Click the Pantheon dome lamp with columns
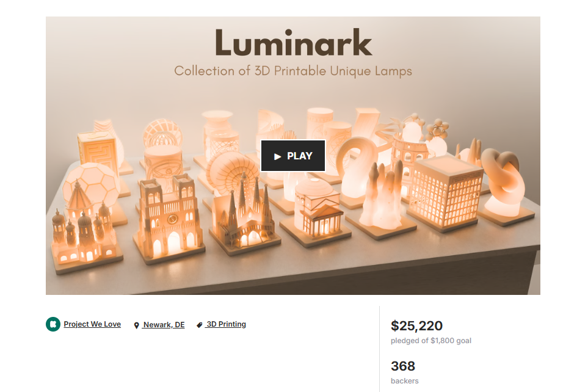588x392 pixels. coord(318,212)
